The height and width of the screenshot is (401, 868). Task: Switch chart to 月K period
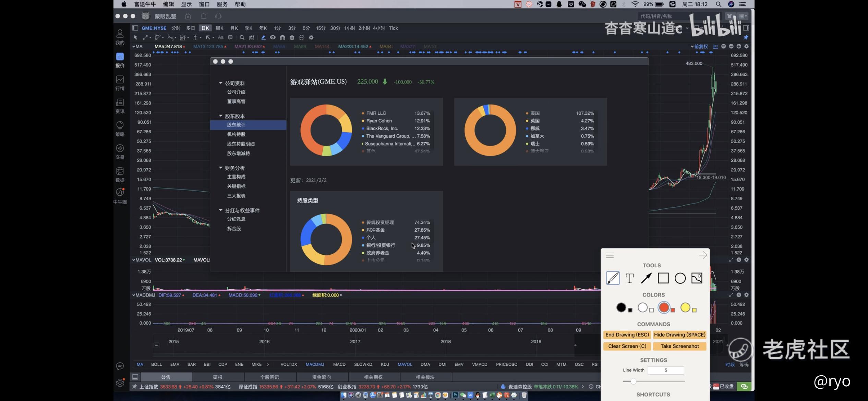click(x=234, y=28)
